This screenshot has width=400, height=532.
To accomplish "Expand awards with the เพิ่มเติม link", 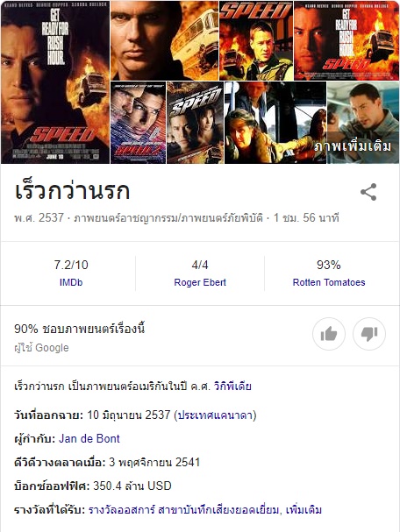I will [x=304, y=509].
